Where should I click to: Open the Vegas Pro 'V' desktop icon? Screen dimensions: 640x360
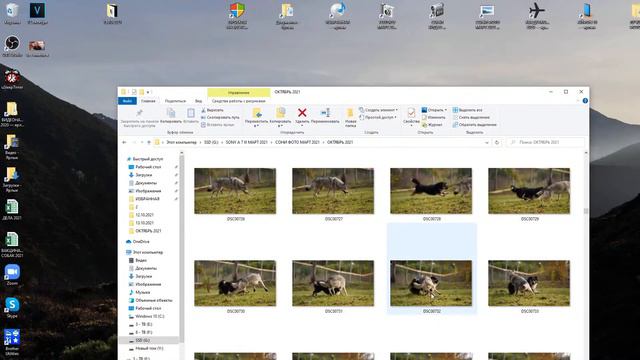37,13
